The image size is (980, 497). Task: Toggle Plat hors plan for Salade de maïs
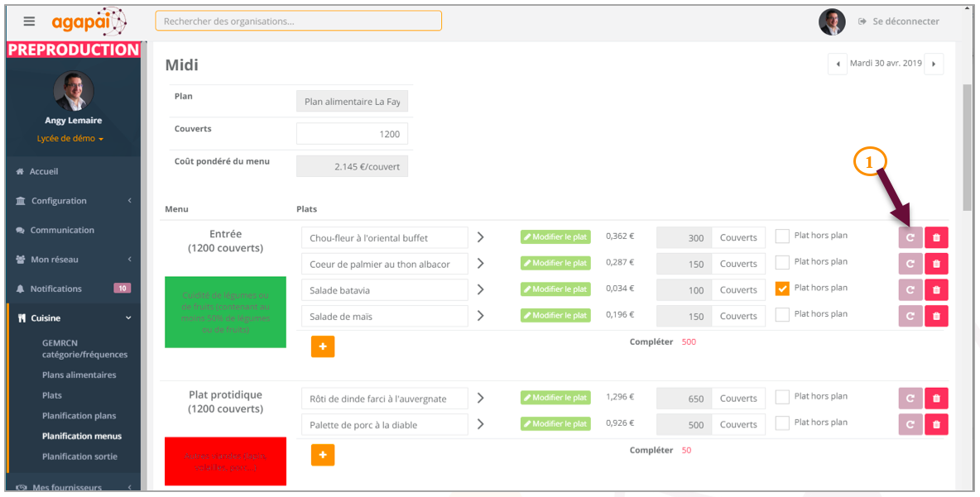pyautogui.click(x=782, y=315)
